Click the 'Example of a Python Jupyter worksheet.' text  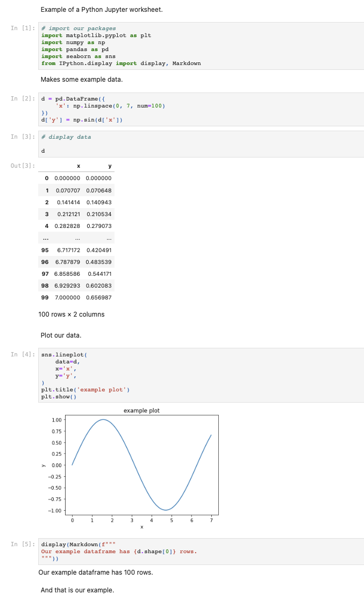pyautogui.click(x=102, y=10)
